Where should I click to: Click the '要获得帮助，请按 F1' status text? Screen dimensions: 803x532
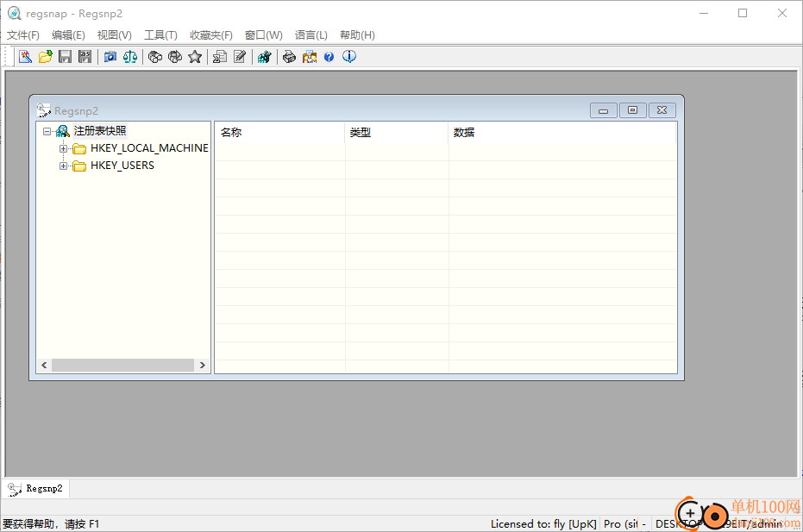[51, 523]
